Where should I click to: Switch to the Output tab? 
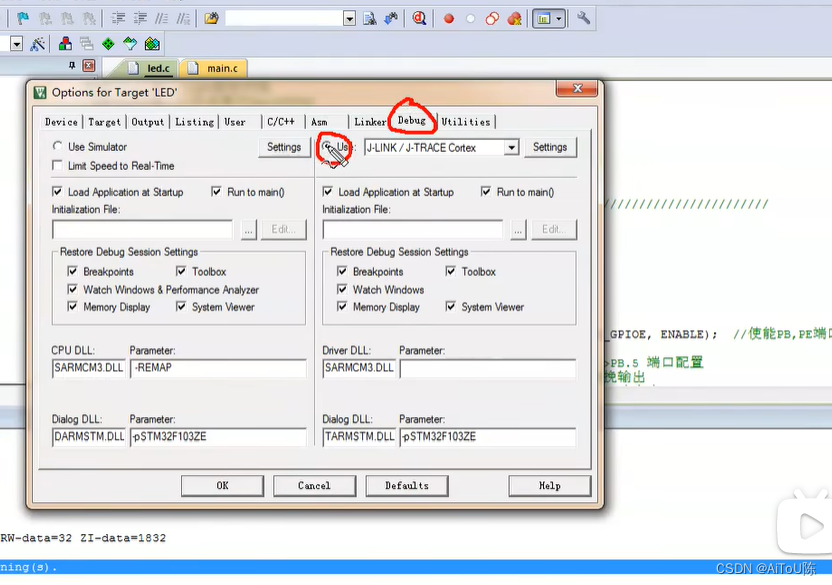pyautogui.click(x=148, y=122)
